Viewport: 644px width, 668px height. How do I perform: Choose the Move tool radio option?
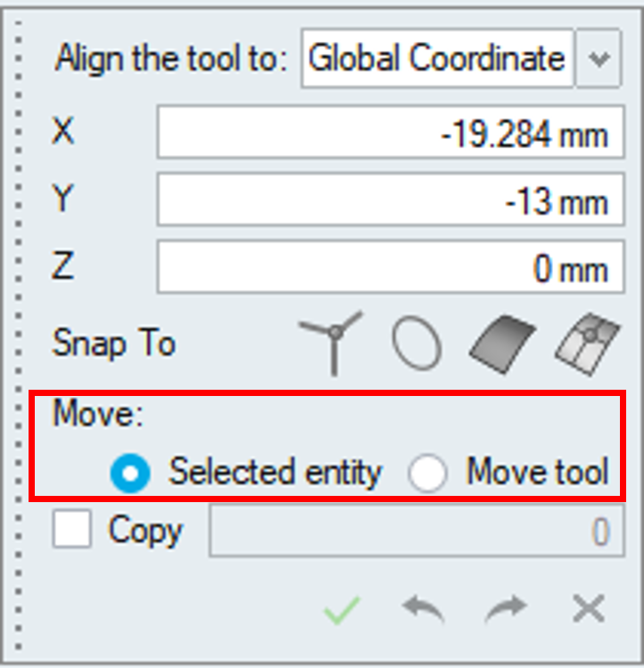tap(427, 474)
